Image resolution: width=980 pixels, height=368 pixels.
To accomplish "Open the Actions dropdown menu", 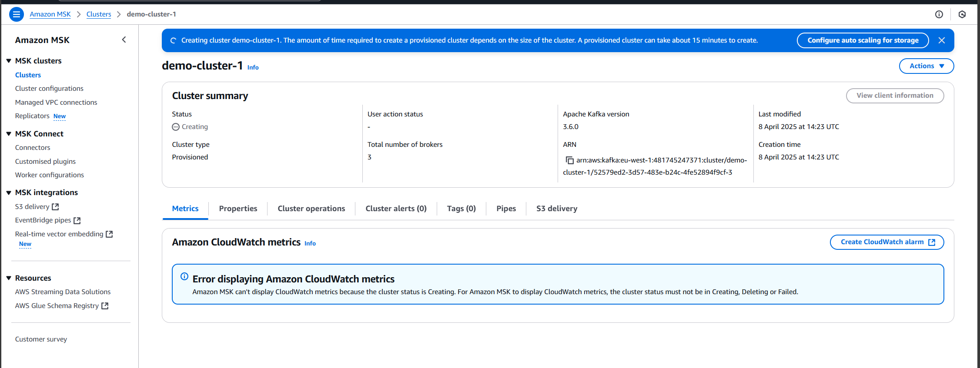I will [x=926, y=66].
